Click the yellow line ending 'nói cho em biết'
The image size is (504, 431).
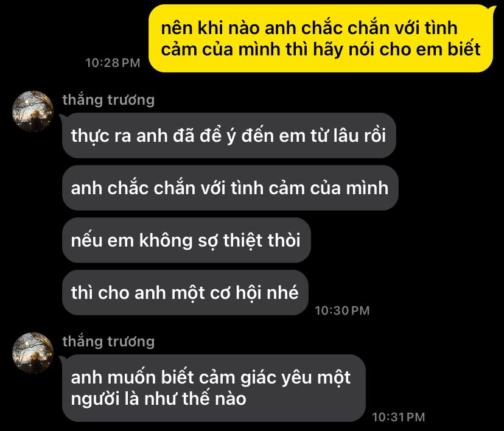321,50
